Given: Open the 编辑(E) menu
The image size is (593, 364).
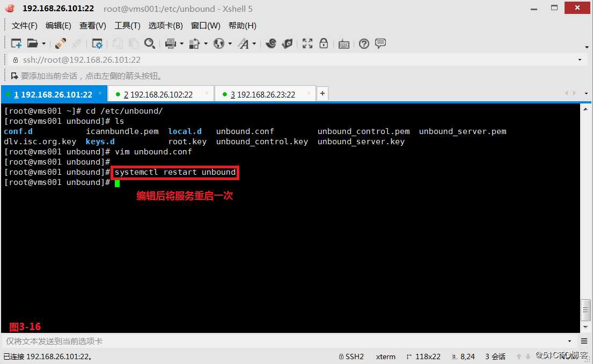Looking at the screenshot, I should pos(58,26).
